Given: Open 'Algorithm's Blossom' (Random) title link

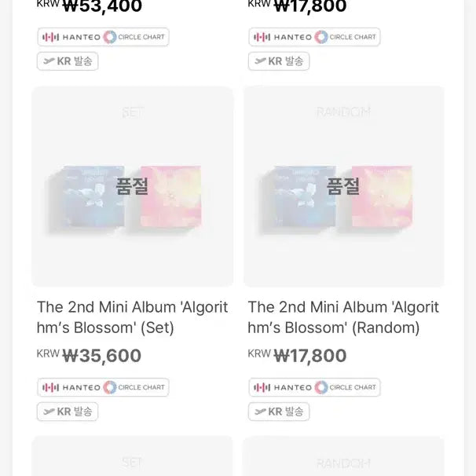Looking at the screenshot, I should 343,317.
